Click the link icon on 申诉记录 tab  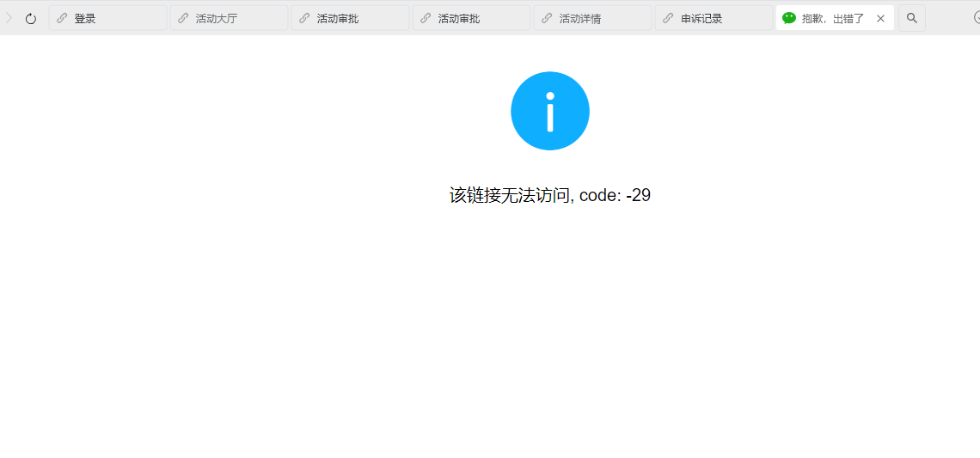coord(667,18)
